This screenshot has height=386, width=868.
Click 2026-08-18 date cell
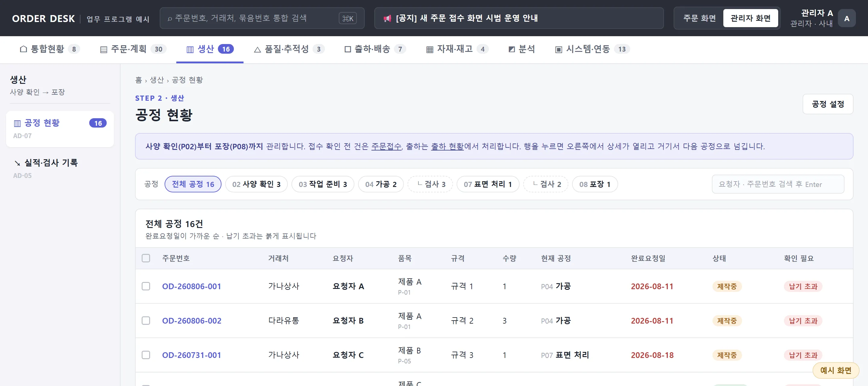[x=652, y=355]
